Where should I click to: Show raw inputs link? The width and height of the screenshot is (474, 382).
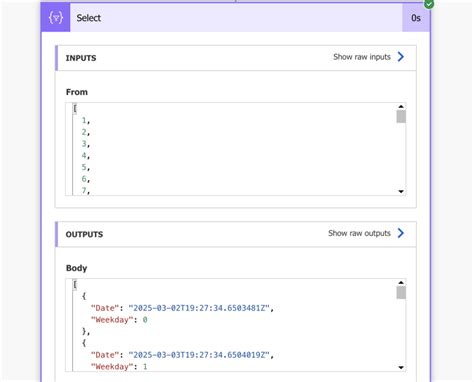pos(362,57)
